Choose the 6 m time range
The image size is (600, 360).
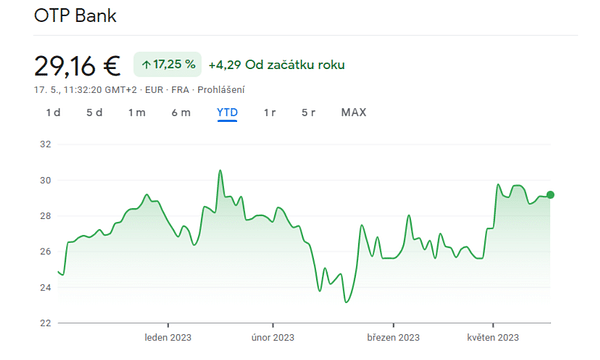tap(181, 112)
